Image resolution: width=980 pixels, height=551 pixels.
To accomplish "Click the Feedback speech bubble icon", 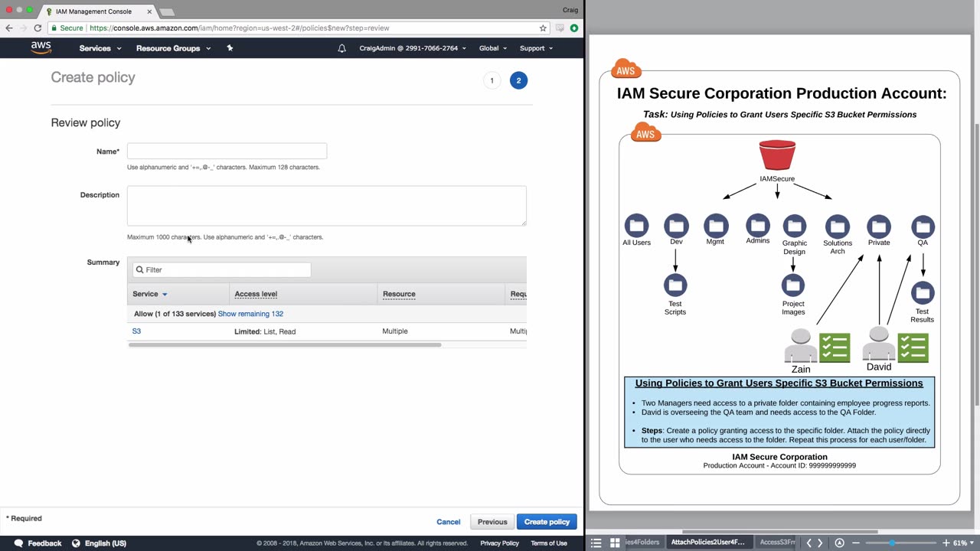I will click(18, 543).
